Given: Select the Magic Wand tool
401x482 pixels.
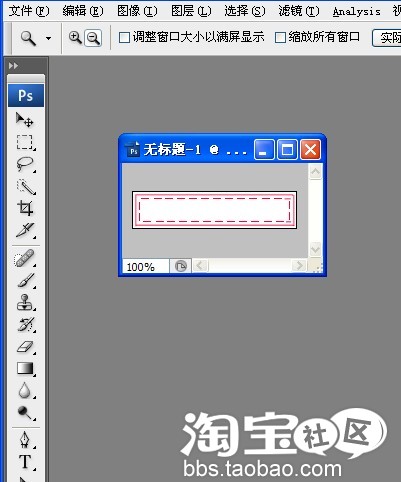Looking at the screenshot, I should [x=26, y=187].
